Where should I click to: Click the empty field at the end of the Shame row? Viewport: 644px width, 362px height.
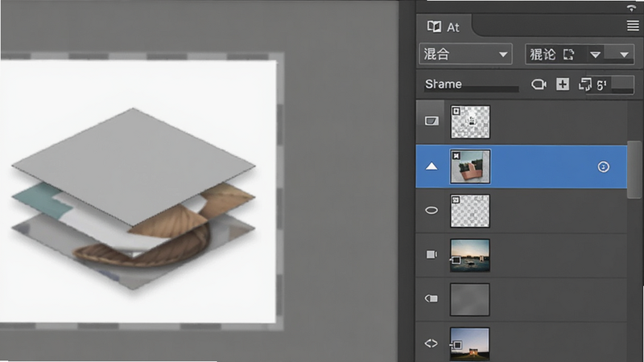pyautogui.click(x=621, y=84)
